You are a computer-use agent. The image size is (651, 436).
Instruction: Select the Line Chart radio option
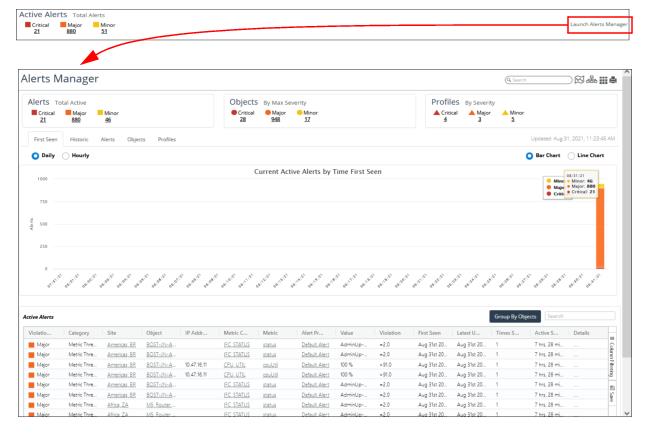coord(571,156)
